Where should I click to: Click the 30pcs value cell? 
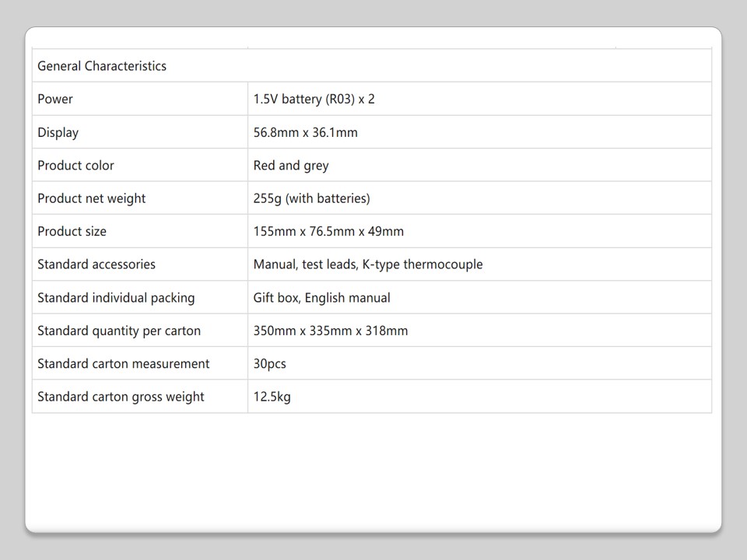click(x=270, y=364)
